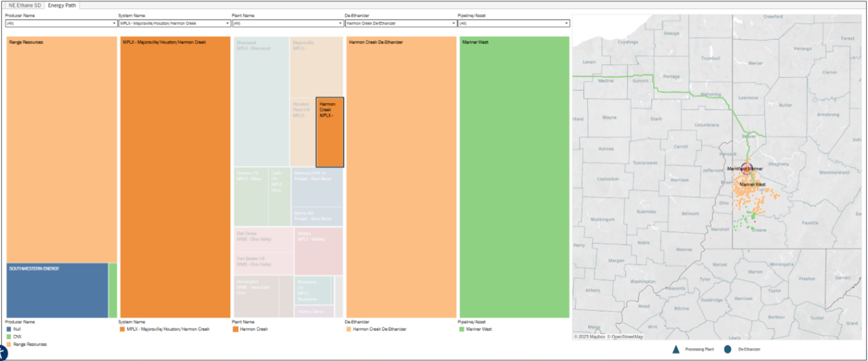Click the Harmon Creek De-Ethanizer legend entry

tap(376, 329)
